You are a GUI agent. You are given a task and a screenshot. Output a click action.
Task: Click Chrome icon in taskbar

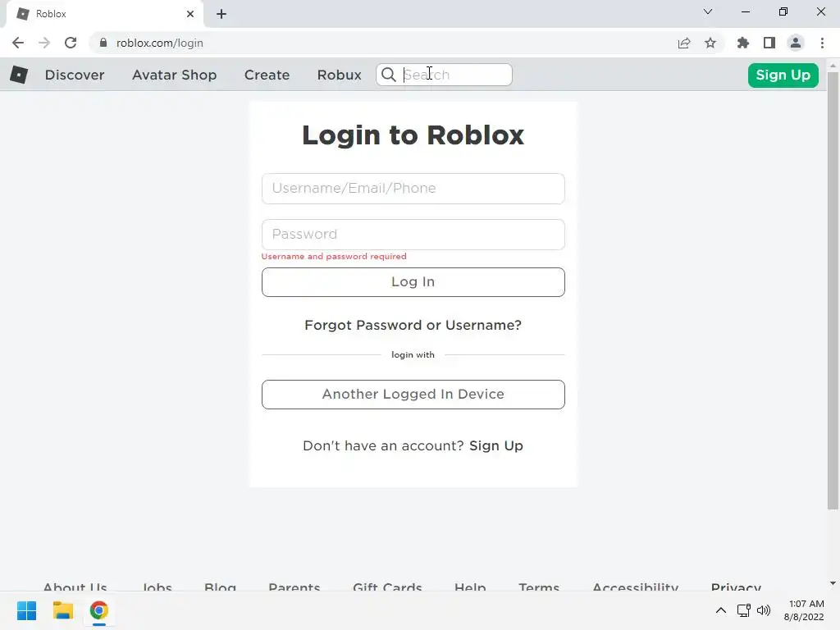tap(98, 610)
